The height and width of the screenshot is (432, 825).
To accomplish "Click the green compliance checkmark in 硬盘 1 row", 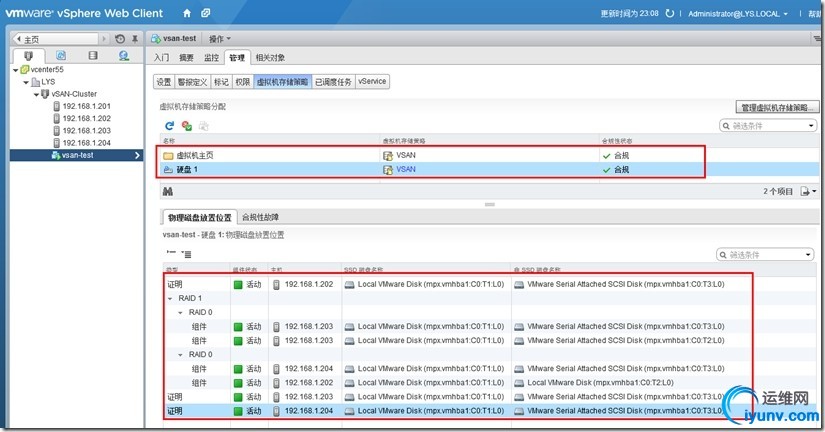I will pyautogui.click(x=607, y=170).
